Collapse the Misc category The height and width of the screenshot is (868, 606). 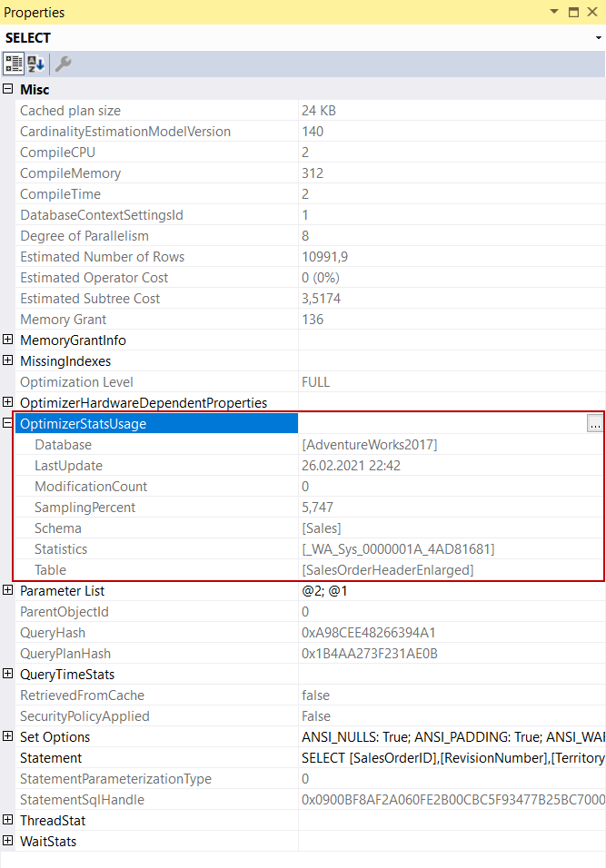[8, 89]
